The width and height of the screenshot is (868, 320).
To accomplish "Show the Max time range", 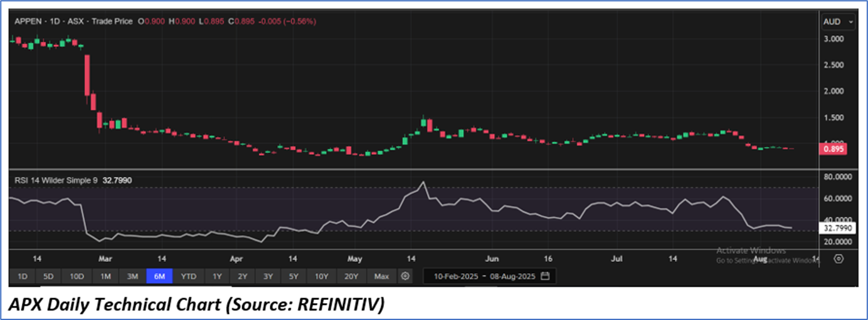I will point(381,276).
